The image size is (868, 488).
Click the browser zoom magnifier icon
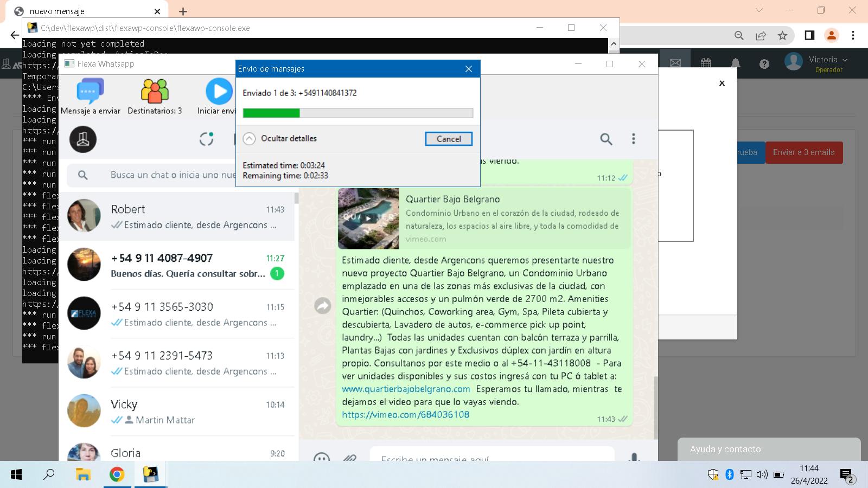click(x=739, y=35)
